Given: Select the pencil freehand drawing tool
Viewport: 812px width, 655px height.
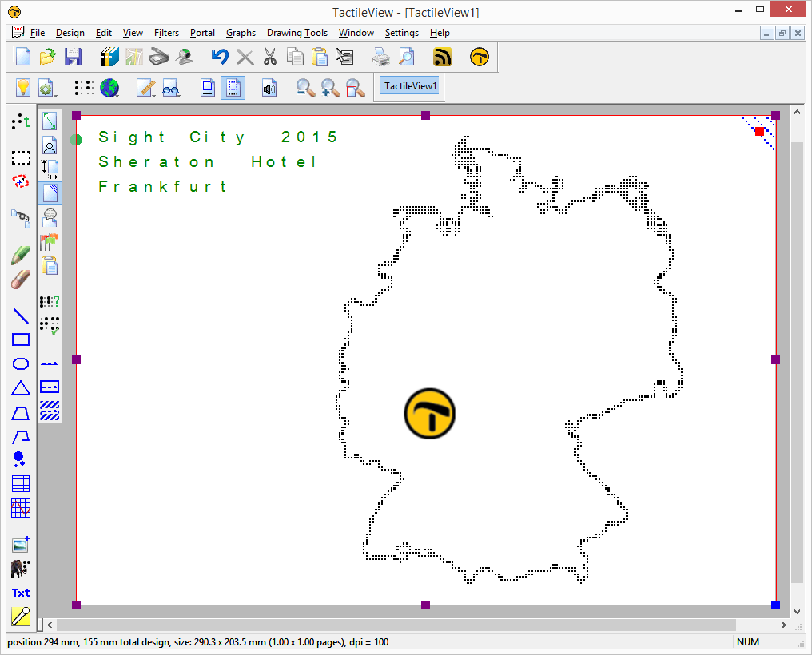Looking at the screenshot, I should tap(21, 256).
